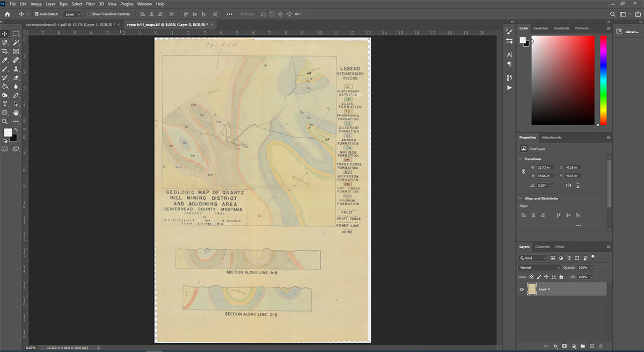Uncheck the Auto-Select checkbox
The image size is (644, 352).
tap(36, 14)
